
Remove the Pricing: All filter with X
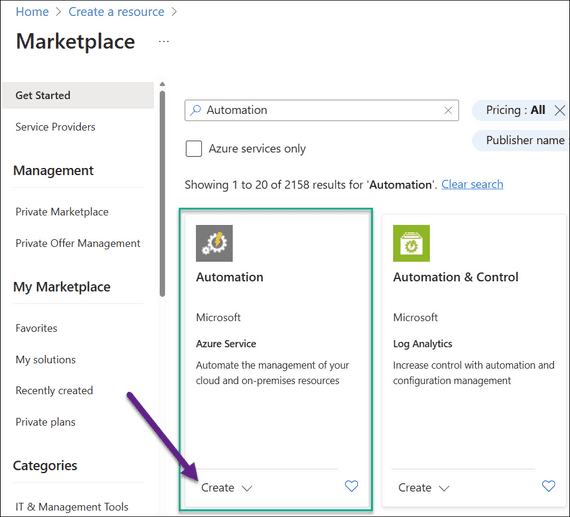(x=560, y=110)
